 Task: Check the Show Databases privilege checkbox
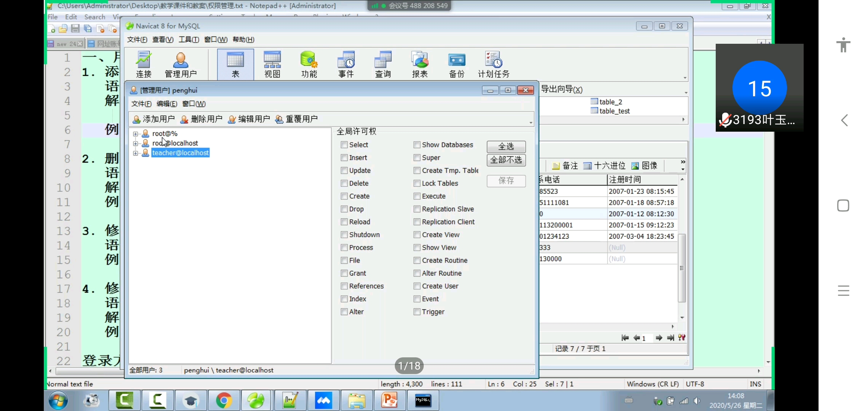coord(417,145)
